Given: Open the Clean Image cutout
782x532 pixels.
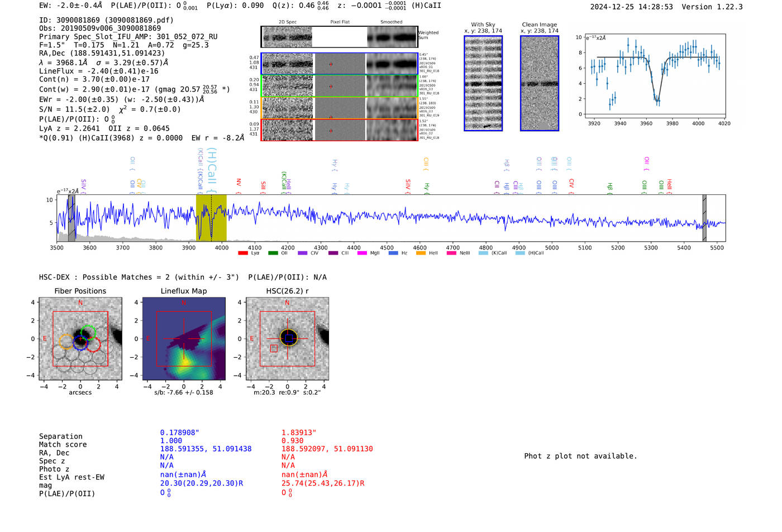Looking at the screenshot, I should tap(540, 84).
